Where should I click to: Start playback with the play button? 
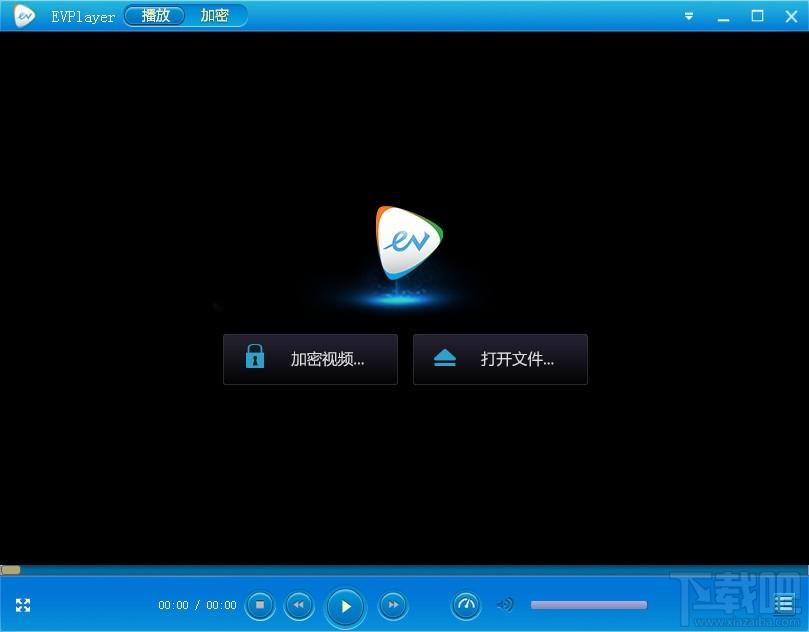(x=346, y=607)
